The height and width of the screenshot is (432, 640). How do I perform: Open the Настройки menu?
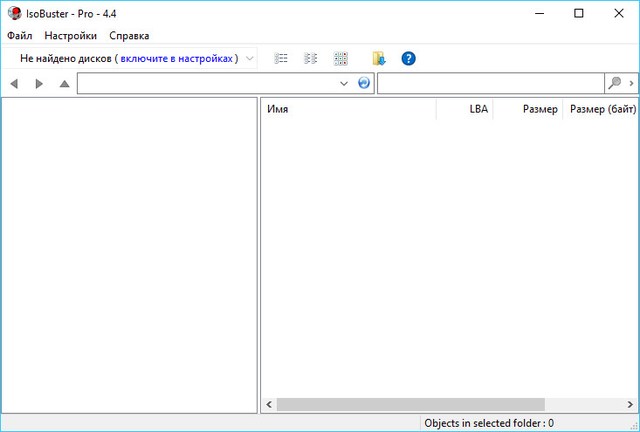point(70,35)
